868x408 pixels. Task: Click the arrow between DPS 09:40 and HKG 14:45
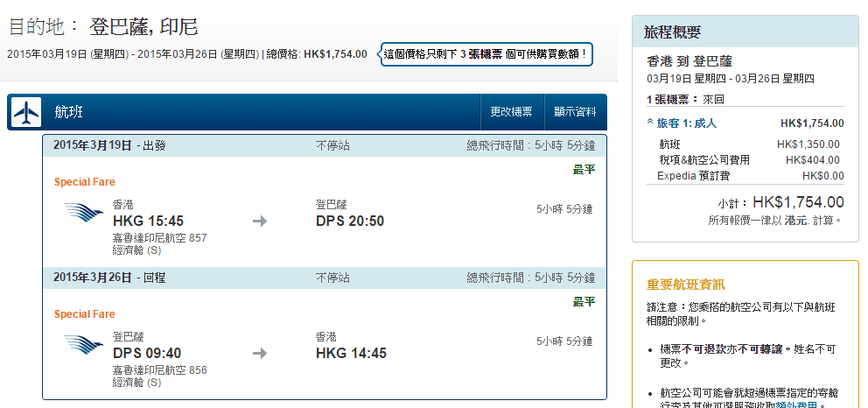pos(259,354)
